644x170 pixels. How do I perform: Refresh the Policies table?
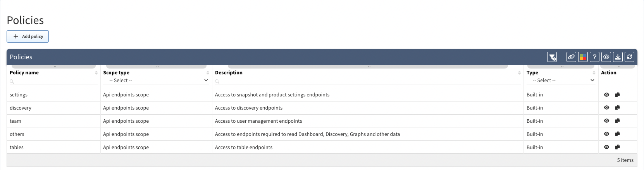pyautogui.click(x=630, y=57)
